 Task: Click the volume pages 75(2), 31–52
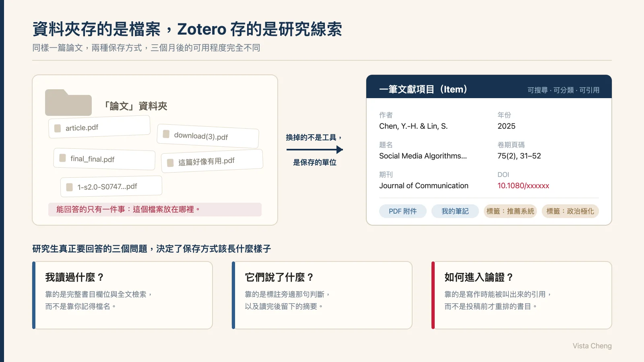[x=519, y=156]
